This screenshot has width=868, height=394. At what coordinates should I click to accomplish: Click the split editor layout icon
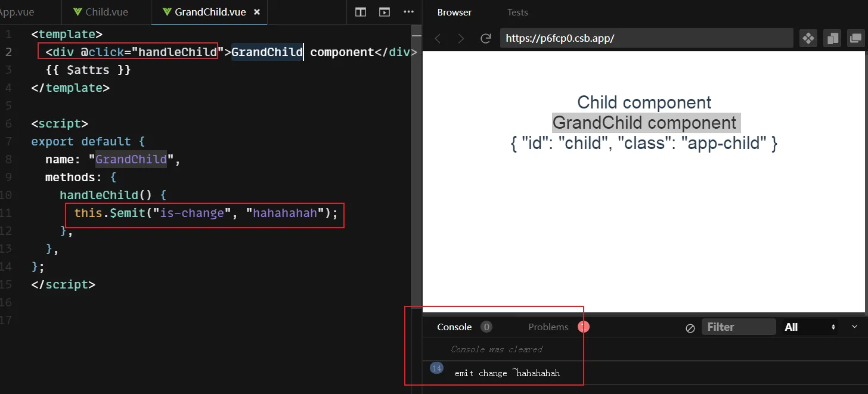(x=361, y=12)
